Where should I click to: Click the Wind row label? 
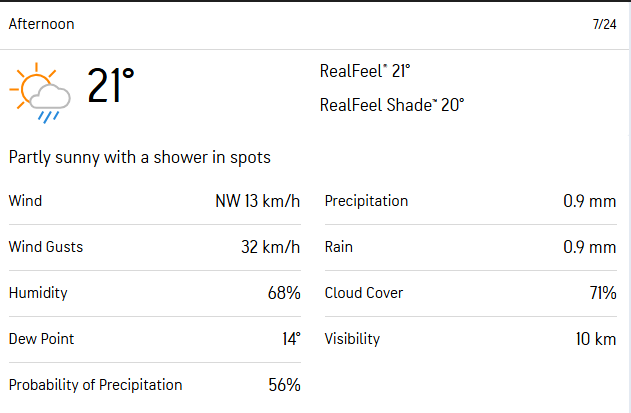25,201
